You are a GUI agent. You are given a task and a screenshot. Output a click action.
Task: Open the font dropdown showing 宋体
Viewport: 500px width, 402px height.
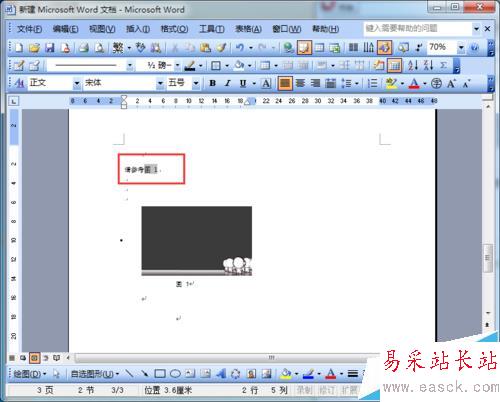coord(160,83)
